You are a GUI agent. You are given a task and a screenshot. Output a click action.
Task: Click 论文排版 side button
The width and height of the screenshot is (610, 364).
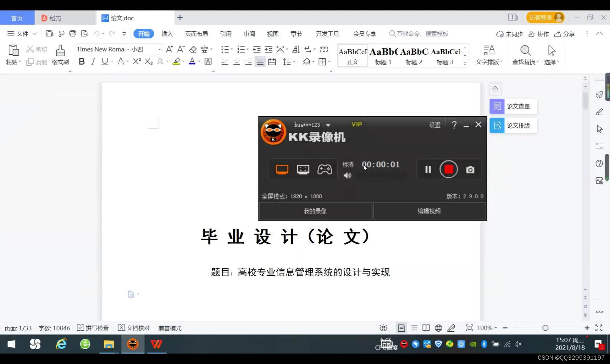click(513, 126)
